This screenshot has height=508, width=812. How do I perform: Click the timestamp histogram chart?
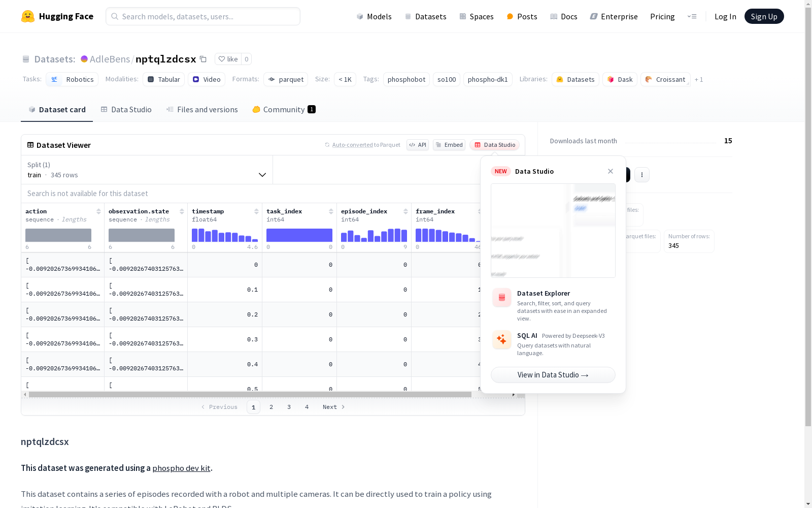[225, 235]
